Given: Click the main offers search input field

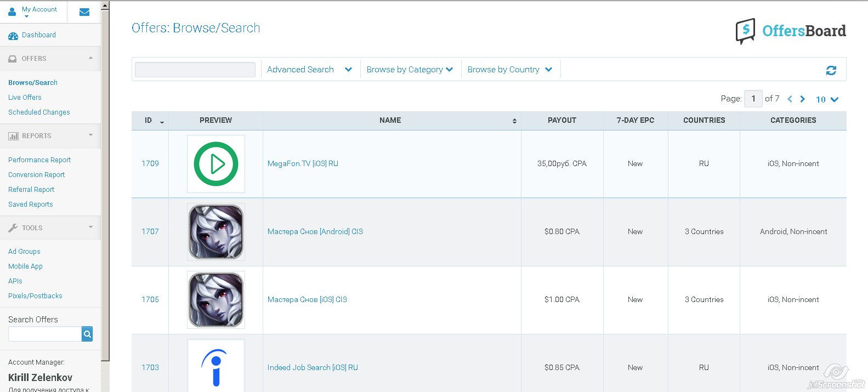Looking at the screenshot, I should click(x=195, y=70).
